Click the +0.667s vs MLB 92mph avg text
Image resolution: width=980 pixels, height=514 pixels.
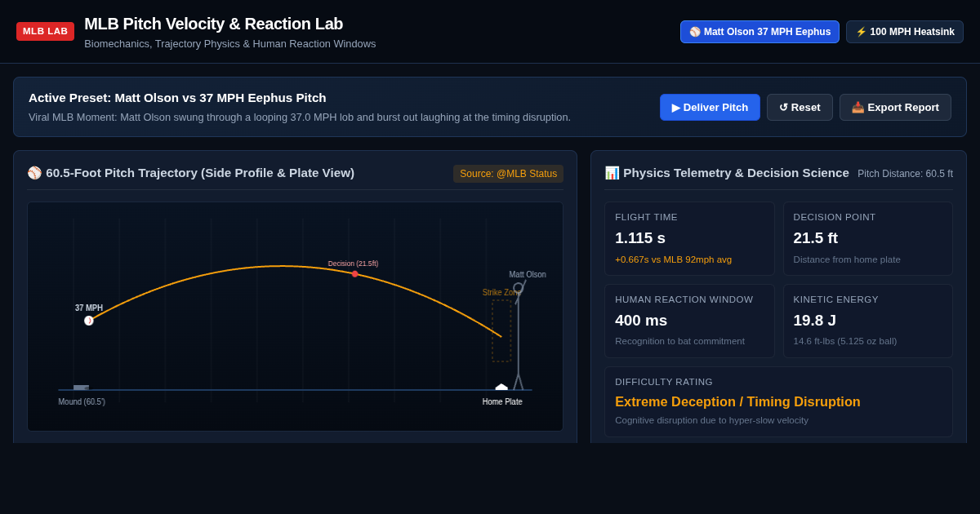(x=673, y=259)
